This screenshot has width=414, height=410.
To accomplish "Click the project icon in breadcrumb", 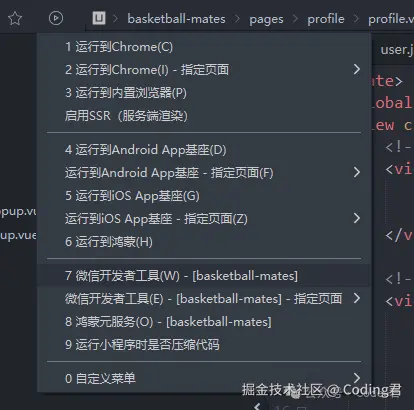I will 99,18.
